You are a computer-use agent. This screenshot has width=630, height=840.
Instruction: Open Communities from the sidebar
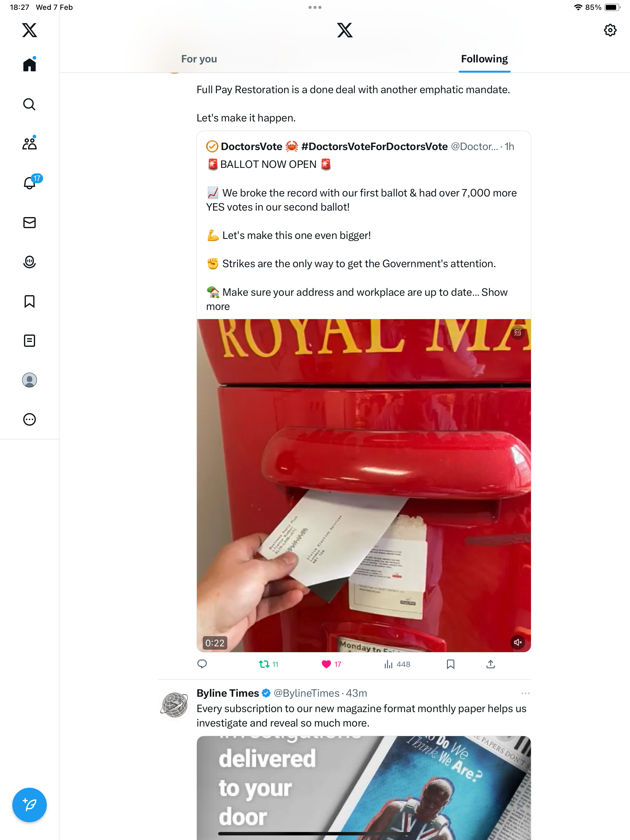[x=29, y=143]
